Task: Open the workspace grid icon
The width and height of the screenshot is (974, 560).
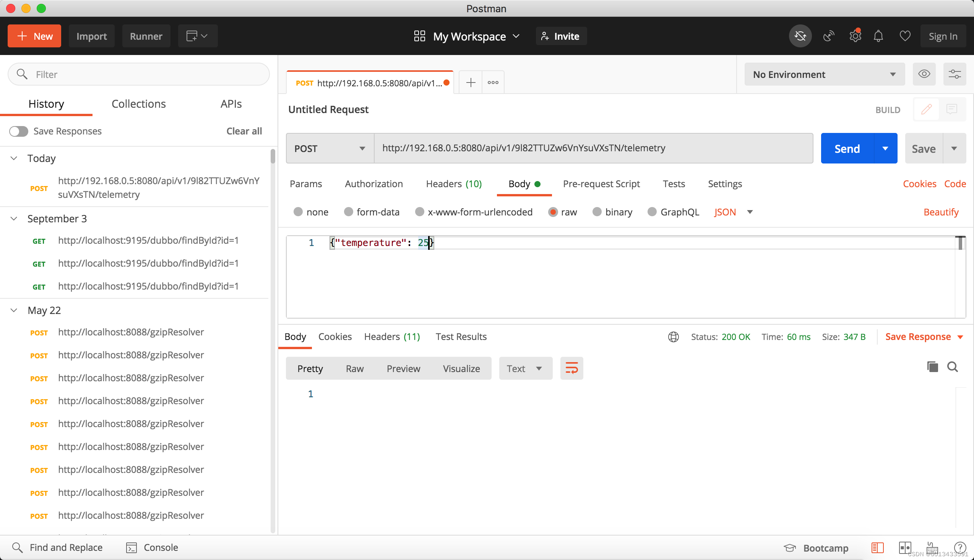Action: click(419, 36)
